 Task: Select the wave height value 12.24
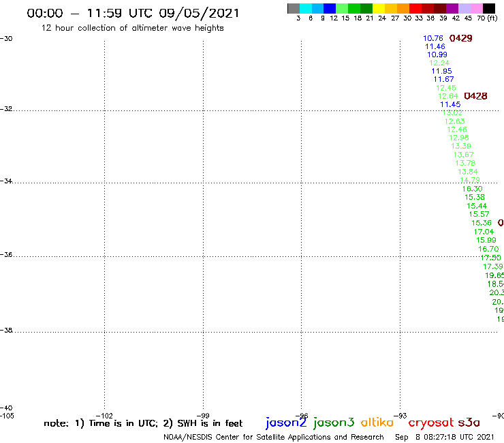[x=439, y=63]
